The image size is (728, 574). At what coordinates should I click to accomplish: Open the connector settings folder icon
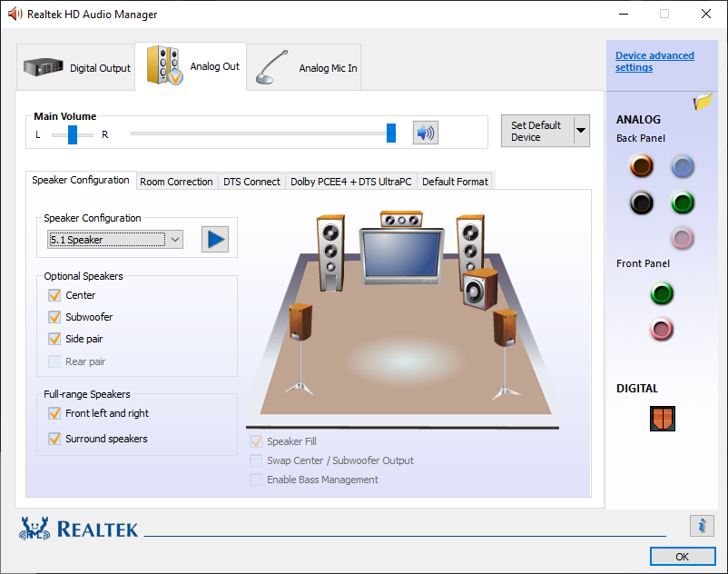coord(703,101)
